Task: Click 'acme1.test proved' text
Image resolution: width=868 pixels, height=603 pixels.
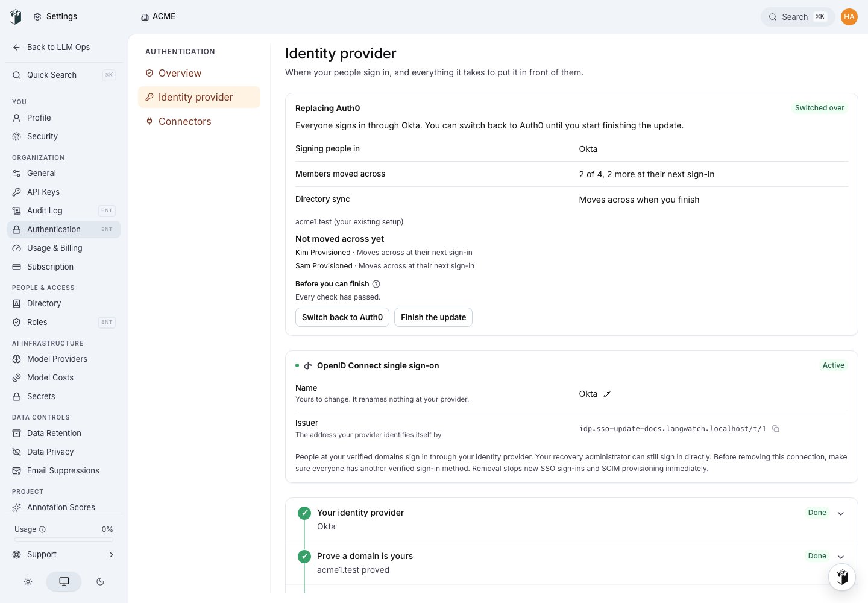Action: click(x=353, y=570)
